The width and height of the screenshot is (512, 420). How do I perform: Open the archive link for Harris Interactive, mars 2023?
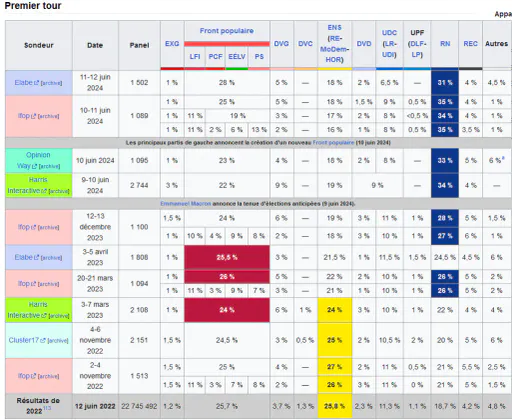point(59,316)
